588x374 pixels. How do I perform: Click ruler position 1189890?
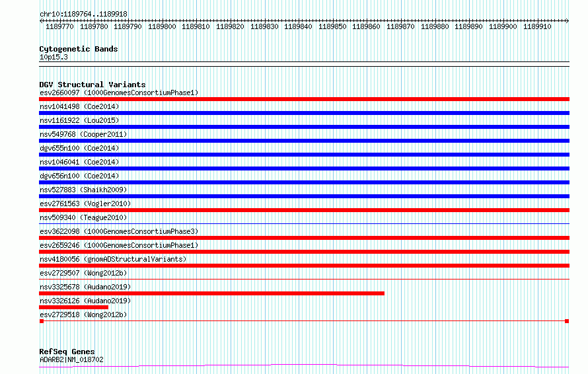pyautogui.click(x=469, y=26)
